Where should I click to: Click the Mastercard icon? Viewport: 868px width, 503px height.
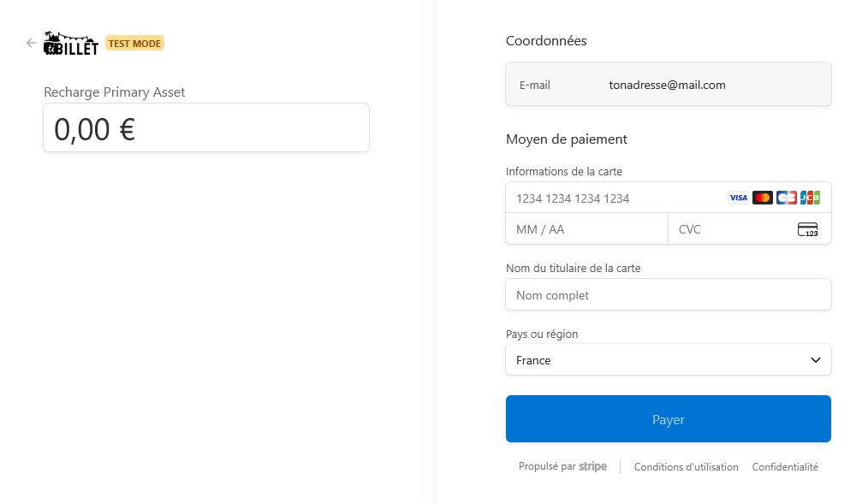762,198
